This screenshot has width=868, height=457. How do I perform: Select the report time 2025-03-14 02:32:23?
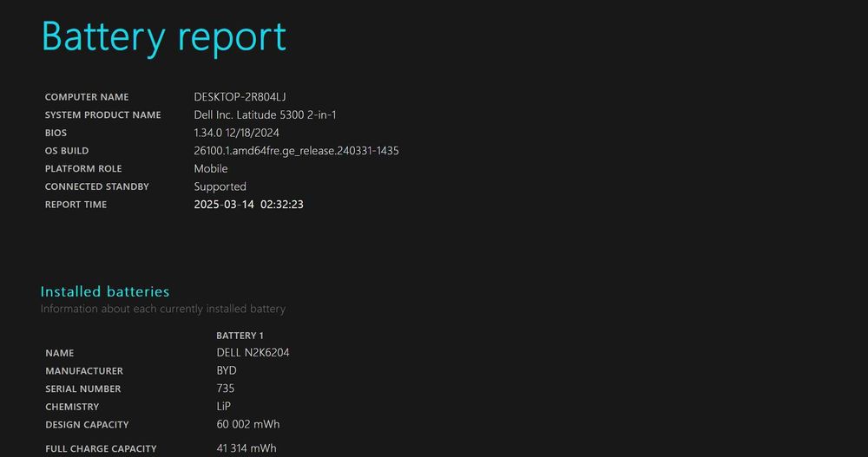[248, 205]
